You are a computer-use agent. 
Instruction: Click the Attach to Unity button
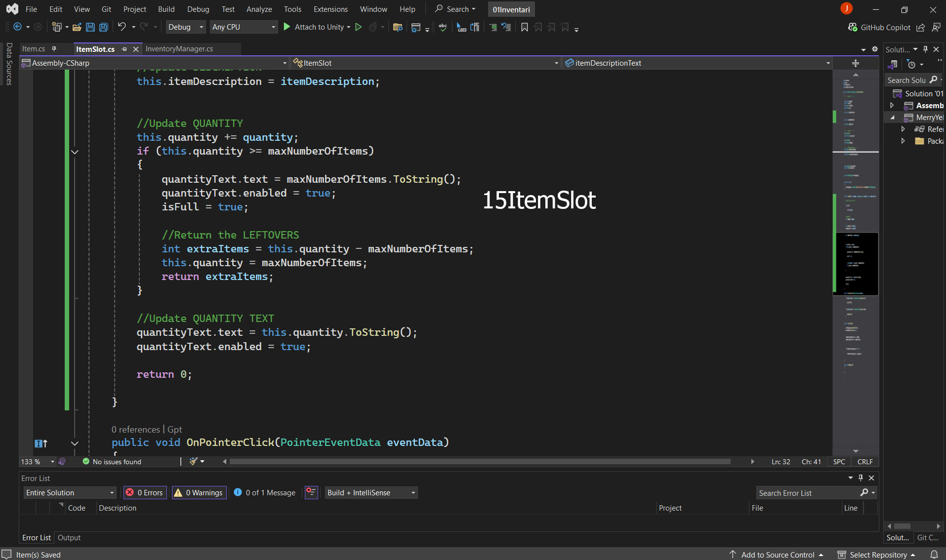point(317,27)
